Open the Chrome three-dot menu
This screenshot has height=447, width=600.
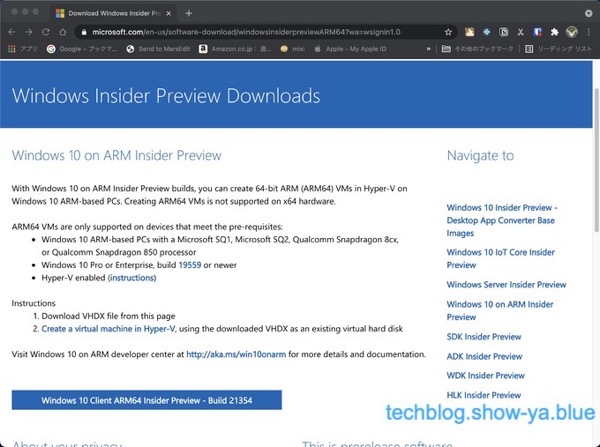tap(590, 31)
